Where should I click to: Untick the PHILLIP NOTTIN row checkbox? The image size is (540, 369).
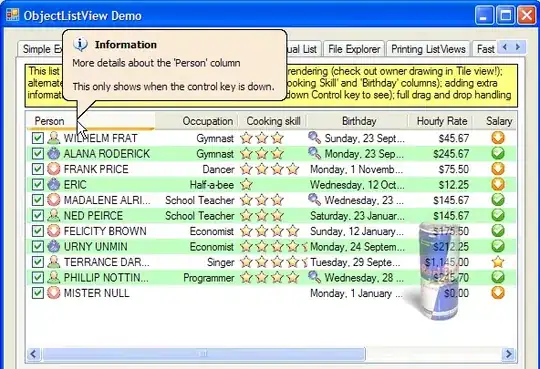pyautogui.click(x=38, y=277)
